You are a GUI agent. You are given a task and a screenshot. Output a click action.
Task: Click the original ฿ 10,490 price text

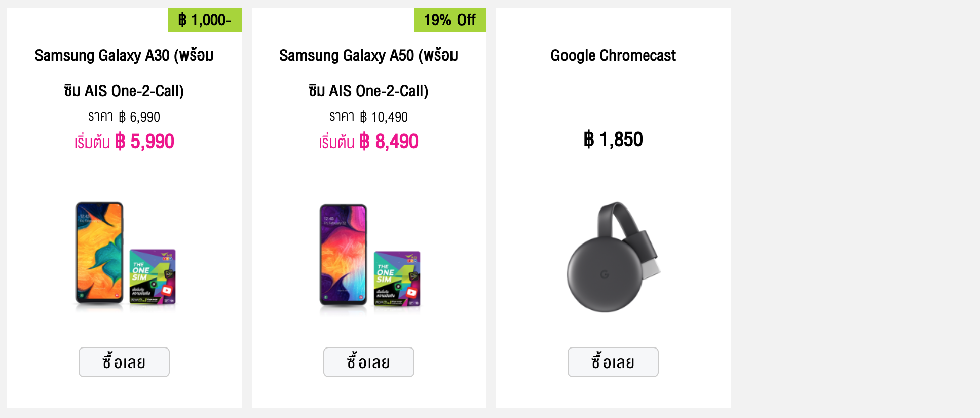[x=384, y=117]
